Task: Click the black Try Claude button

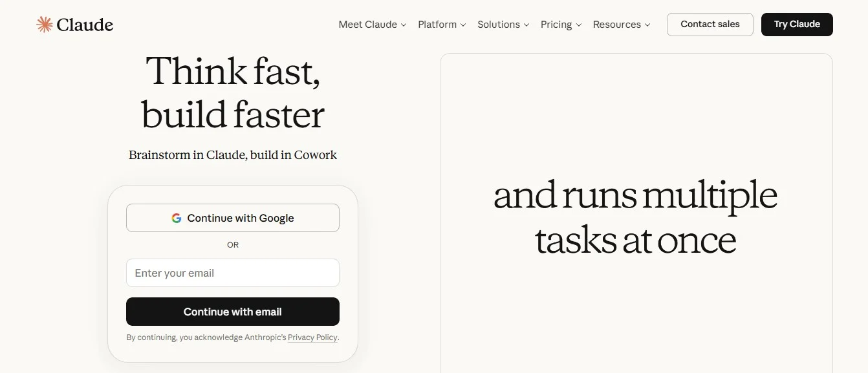Action: 796,25
